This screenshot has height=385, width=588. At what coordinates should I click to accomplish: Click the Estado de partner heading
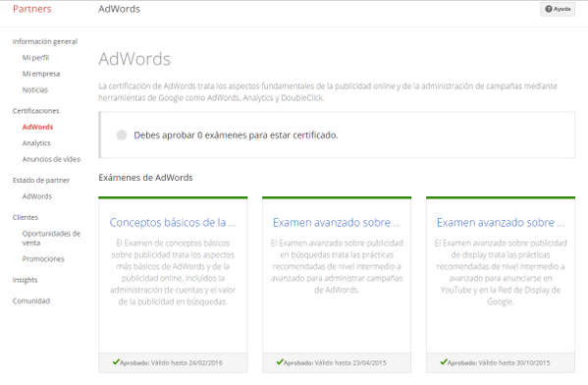point(41,180)
